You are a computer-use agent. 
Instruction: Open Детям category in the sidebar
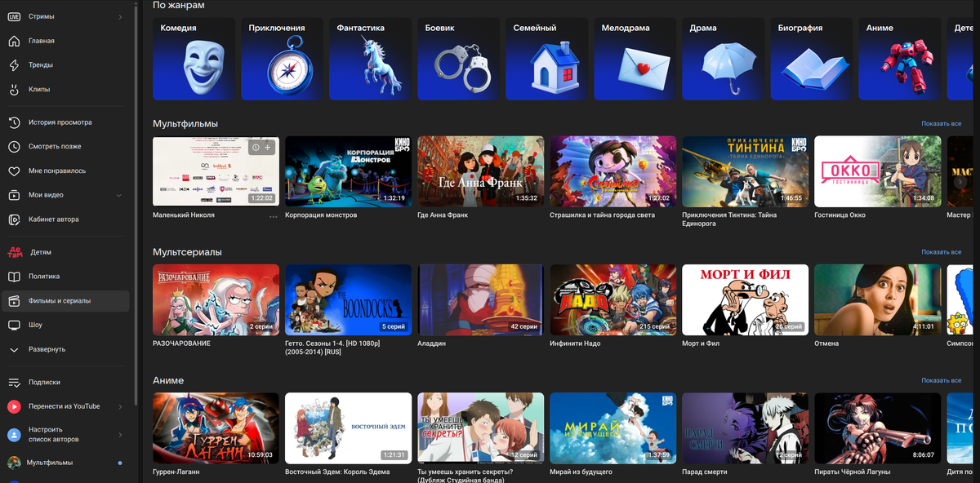[x=65, y=252]
